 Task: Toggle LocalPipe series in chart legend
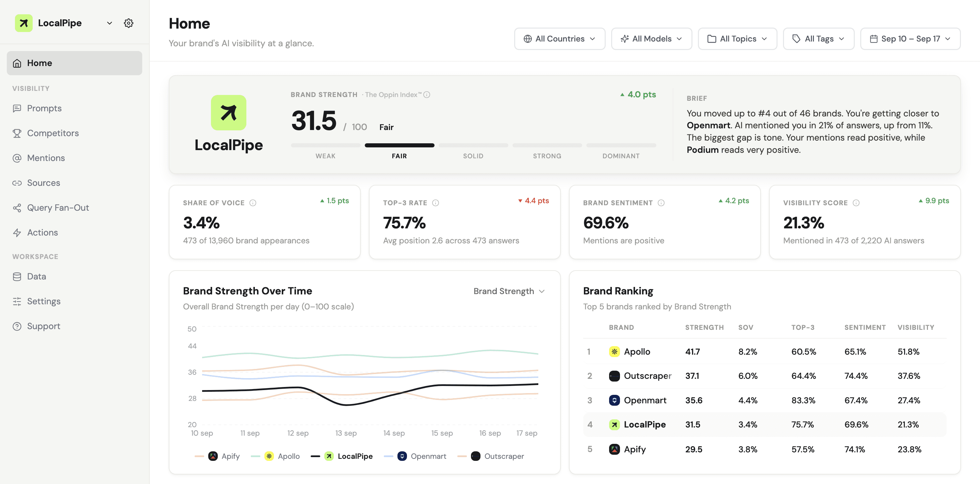tap(342, 456)
